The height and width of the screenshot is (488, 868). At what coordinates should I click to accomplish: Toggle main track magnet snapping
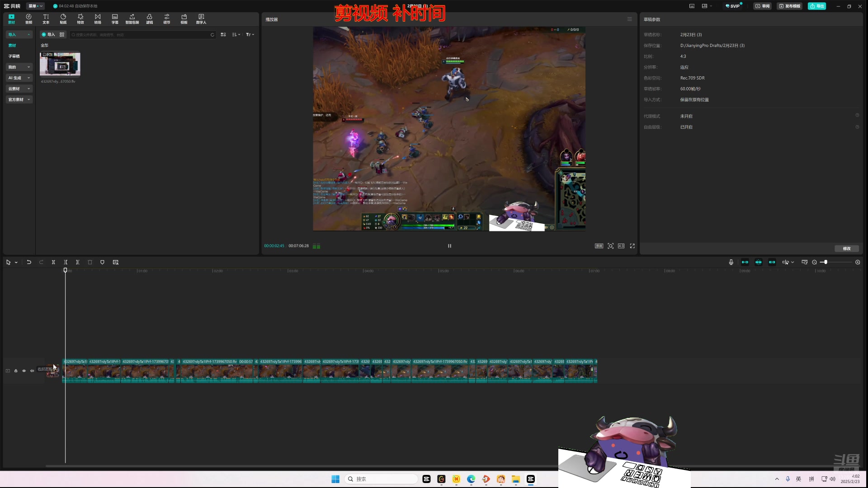(745, 262)
